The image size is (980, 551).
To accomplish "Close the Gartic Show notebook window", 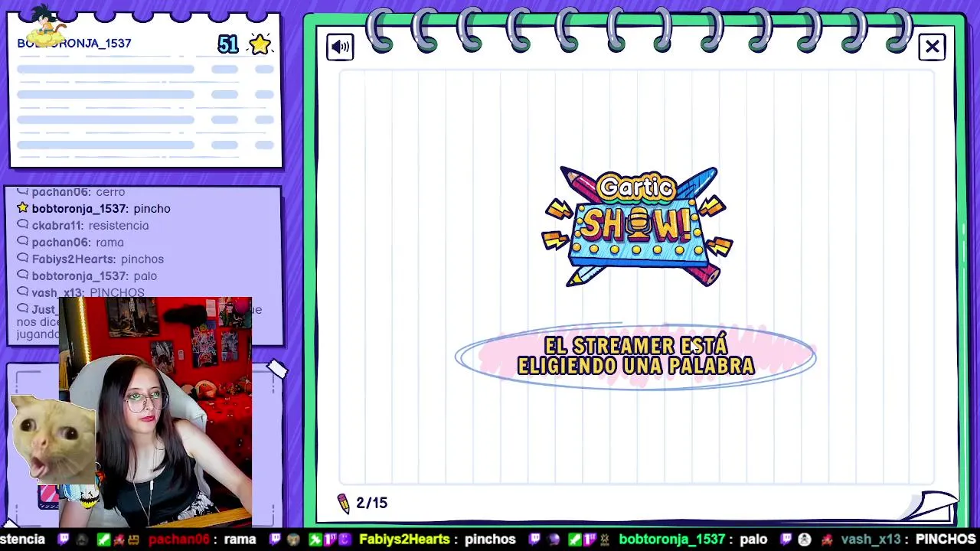I will tap(932, 47).
